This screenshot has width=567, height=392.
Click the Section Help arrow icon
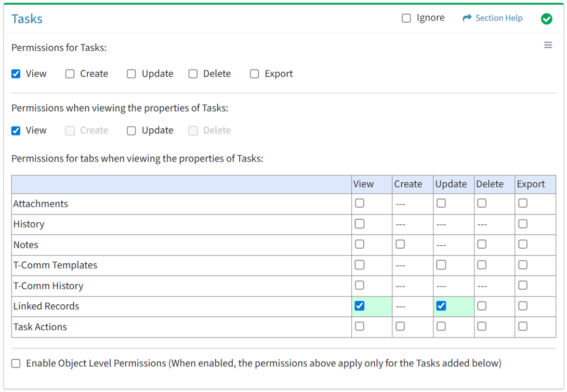467,18
